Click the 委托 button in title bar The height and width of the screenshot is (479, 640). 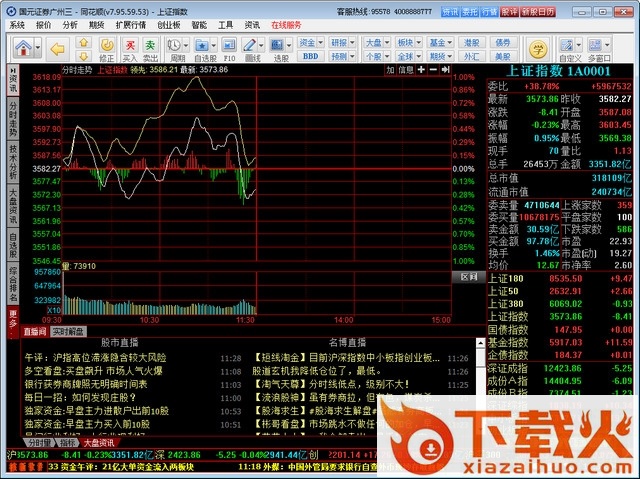pyautogui.click(x=470, y=12)
